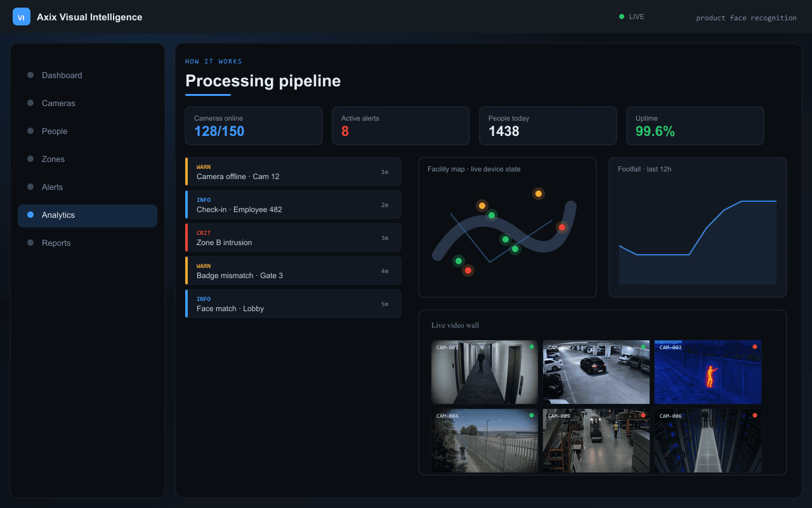Select the Analytics sidebar item
This screenshot has height=508, width=812.
pyautogui.click(x=88, y=215)
